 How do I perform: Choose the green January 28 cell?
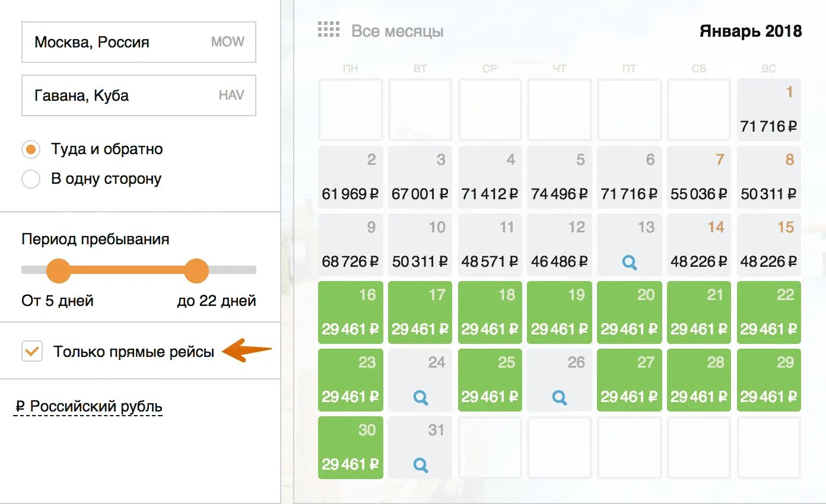[x=699, y=380]
